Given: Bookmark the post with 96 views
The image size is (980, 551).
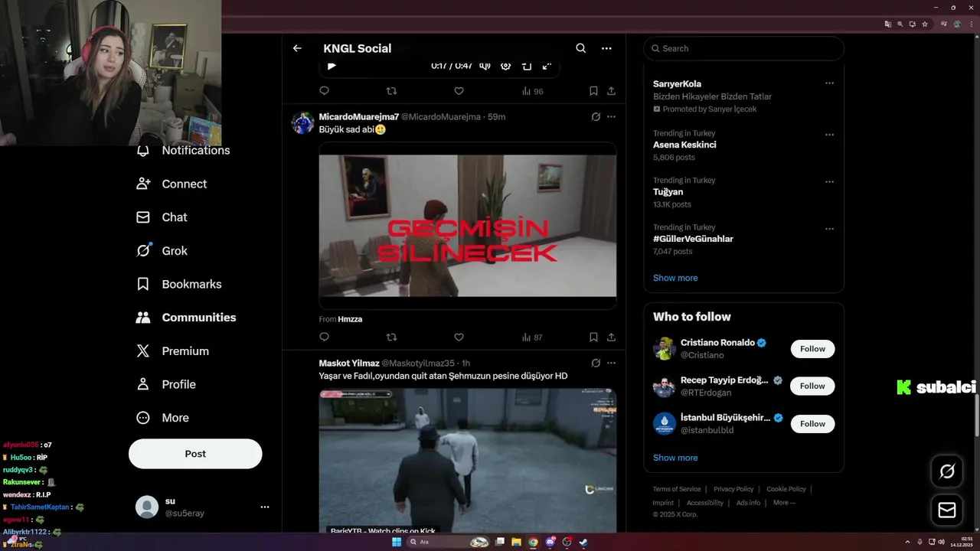Looking at the screenshot, I should 593,91.
